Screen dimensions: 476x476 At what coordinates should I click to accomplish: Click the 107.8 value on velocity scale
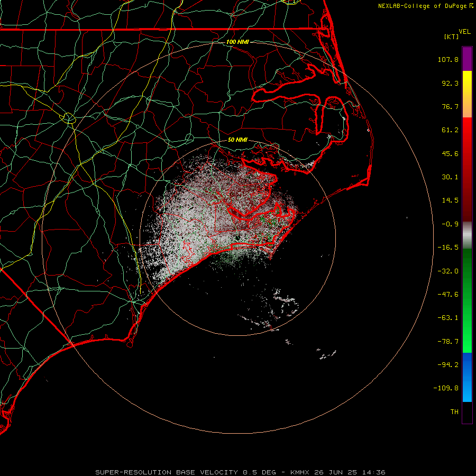pyautogui.click(x=448, y=59)
